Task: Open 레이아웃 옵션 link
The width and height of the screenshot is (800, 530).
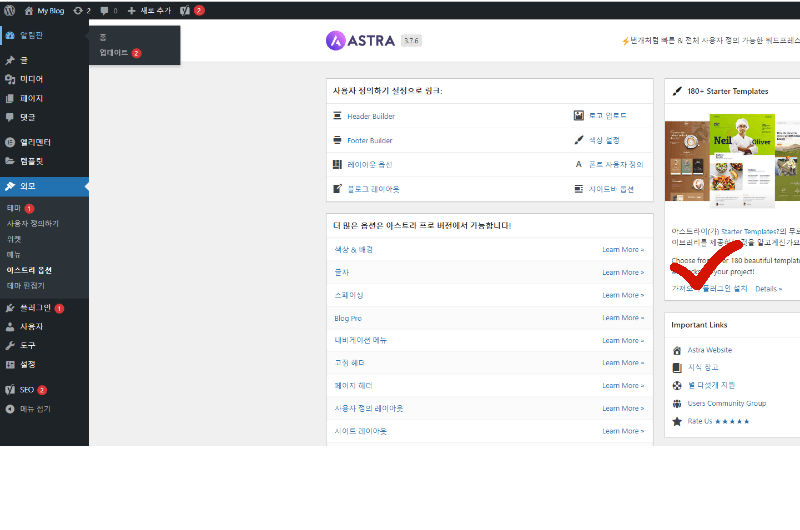Action: click(369, 165)
